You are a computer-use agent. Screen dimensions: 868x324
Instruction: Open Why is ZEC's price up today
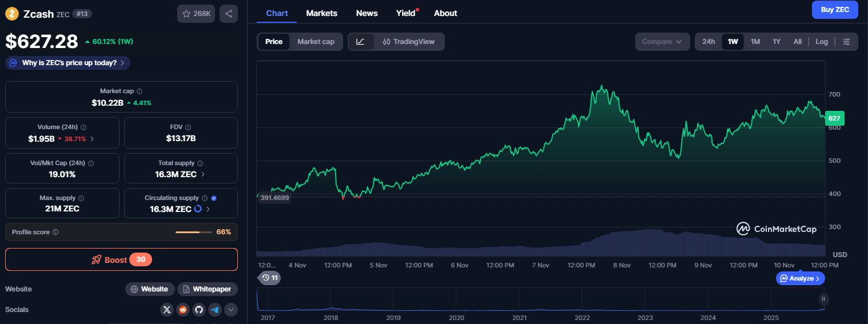tap(68, 63)
